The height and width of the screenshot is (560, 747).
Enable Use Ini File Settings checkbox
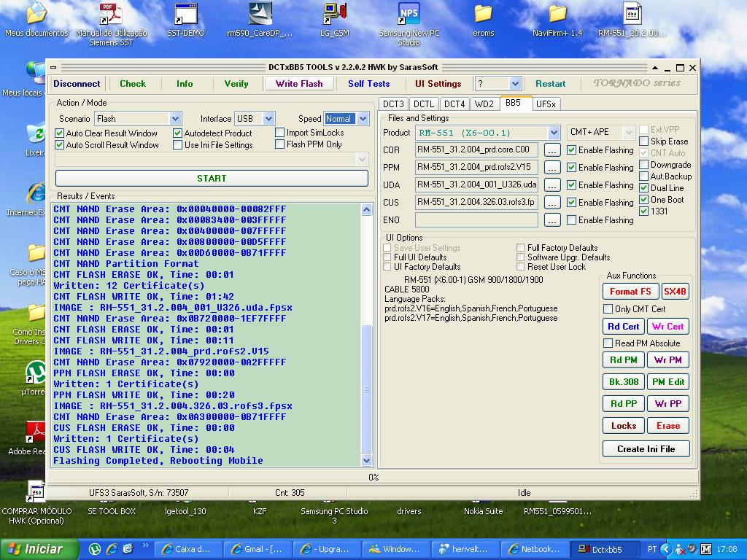tap(178, 145)
